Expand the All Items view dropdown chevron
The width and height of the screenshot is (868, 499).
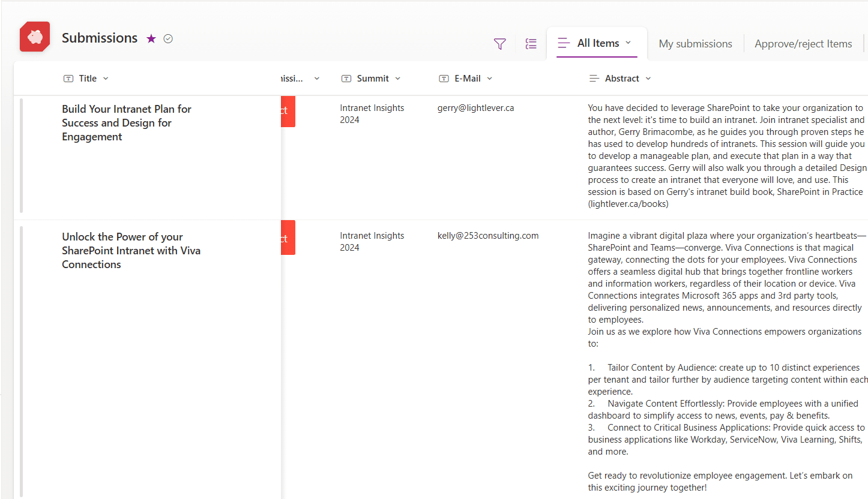click(628, 43)
